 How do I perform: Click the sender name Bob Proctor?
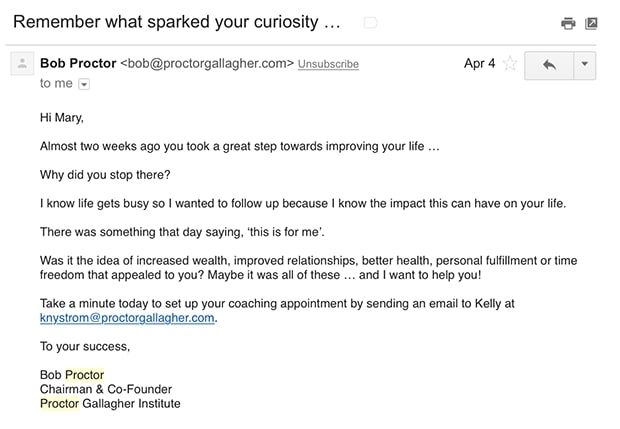click(77, 63)
